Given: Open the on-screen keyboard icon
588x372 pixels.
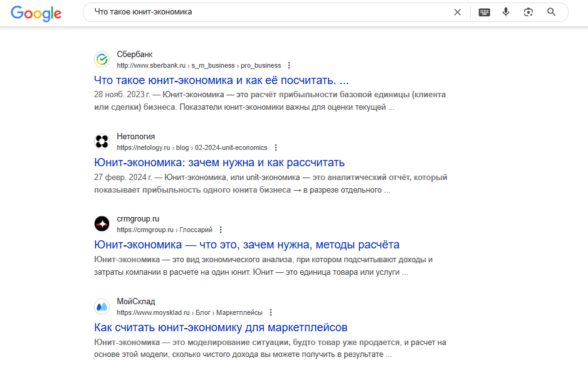Looking at the screenshot, I should (484, 12).
